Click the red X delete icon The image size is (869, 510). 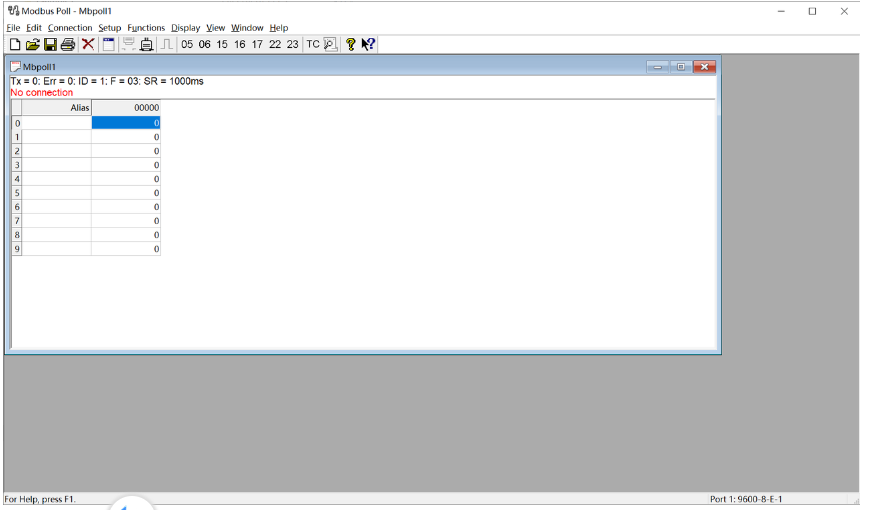[x=88, y=44]
